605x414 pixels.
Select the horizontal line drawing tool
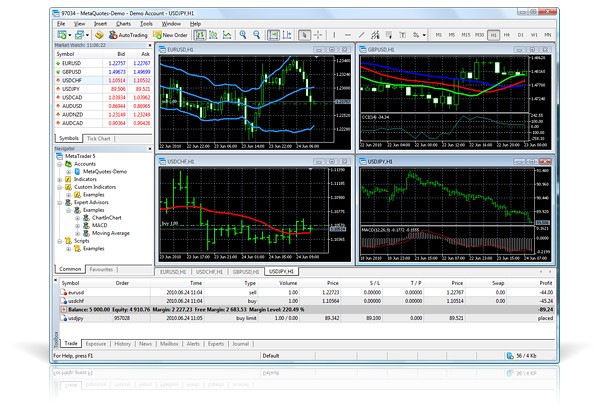[x=348, y=35]
